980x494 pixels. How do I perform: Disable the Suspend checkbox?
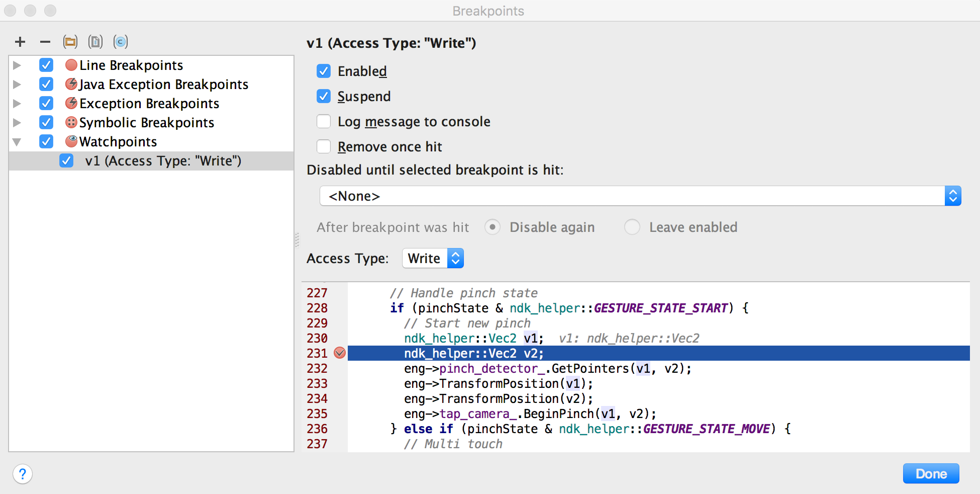324,97
